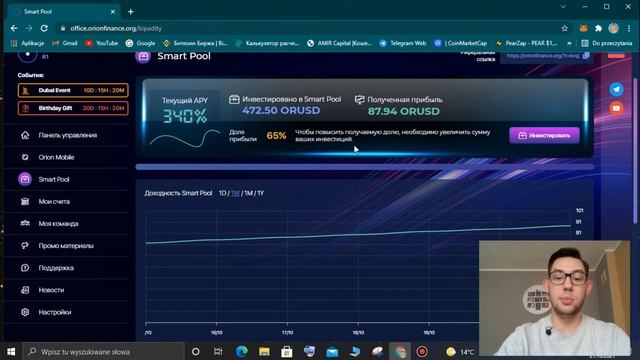The width and height of the screenshot is (640, 360).
Task: Expand the hidden bookmarks chevron
Action: click(x=569, y=43)
